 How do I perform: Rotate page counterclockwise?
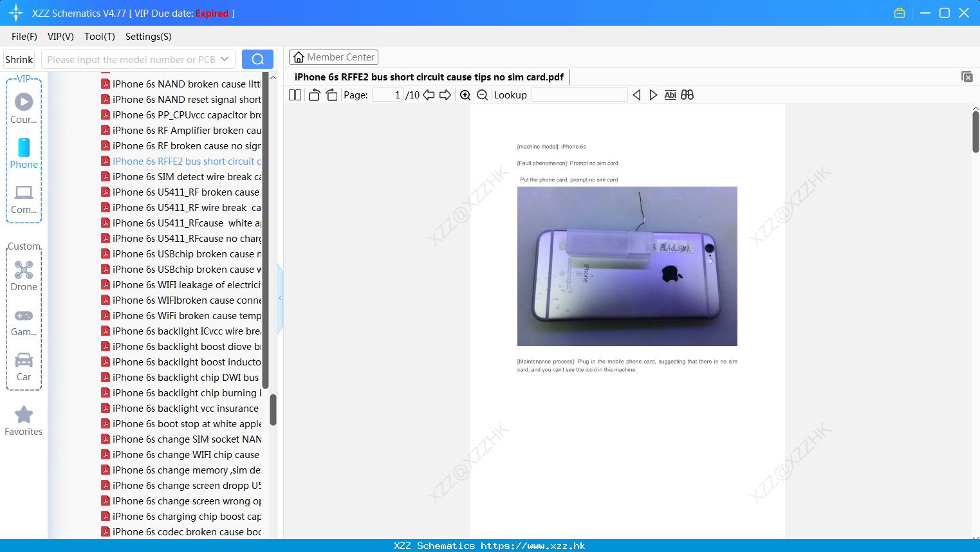pyautogui.click(x=314, y=95)
